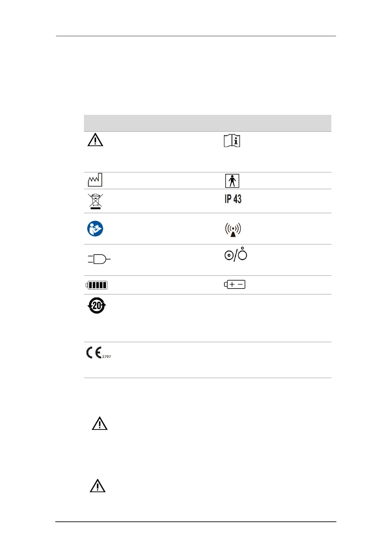
Task: Click the last warning triangle near page bottom
Action: click(x=98, y=486)
